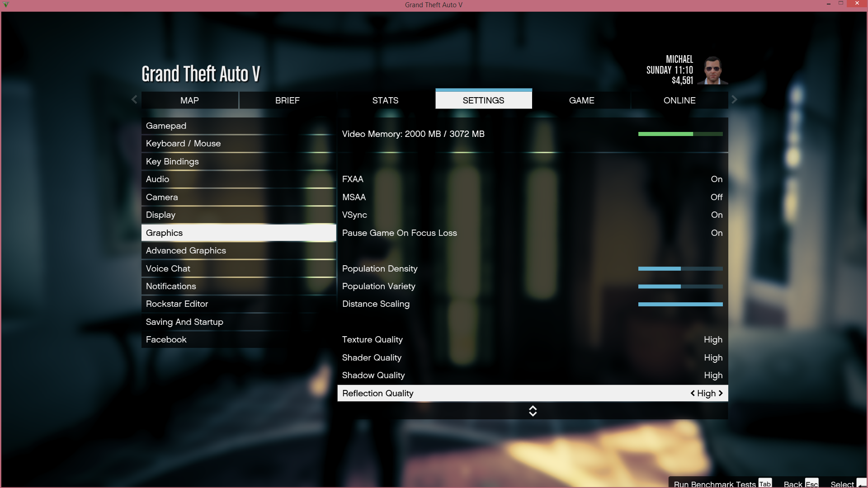Open the MAP tab
The width and height of the screenshot is (868, 488).
[189, 100]
